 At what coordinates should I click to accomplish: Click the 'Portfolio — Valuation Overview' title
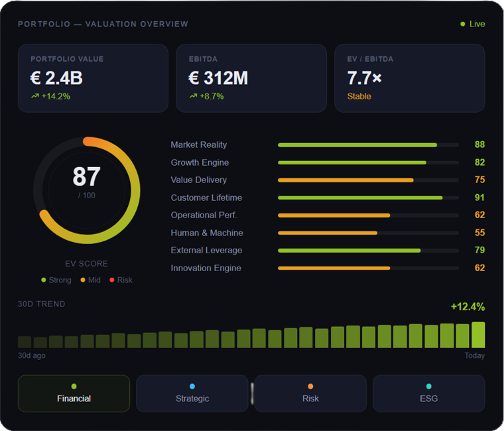[103, 24]
